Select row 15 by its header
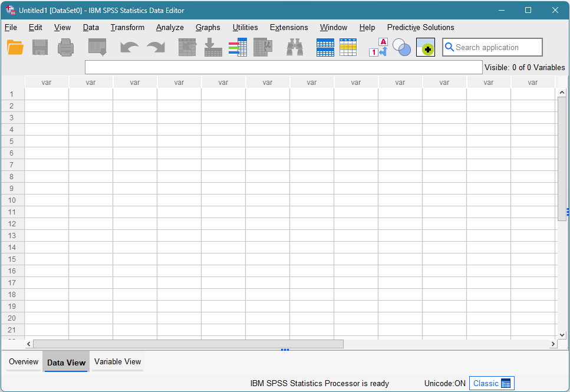Screen dimensions: 570x392 pos(12,259)
